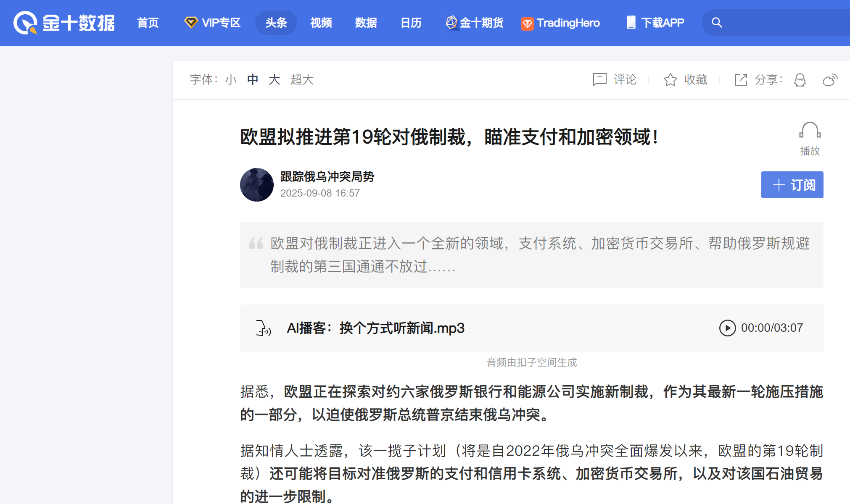Screen dimensions: 850x504
Task: Set font size to 小
Action: (231, 79)
